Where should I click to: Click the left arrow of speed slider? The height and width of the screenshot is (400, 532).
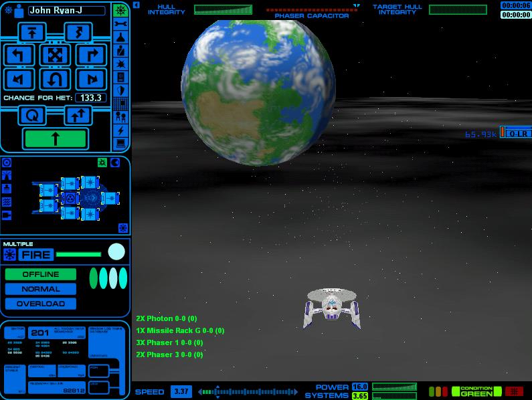200,392
